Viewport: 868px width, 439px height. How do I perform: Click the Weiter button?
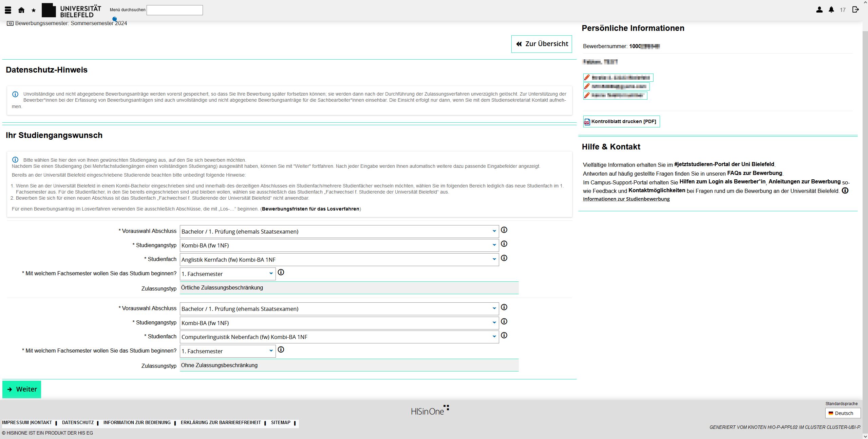[x=22, y=390]
